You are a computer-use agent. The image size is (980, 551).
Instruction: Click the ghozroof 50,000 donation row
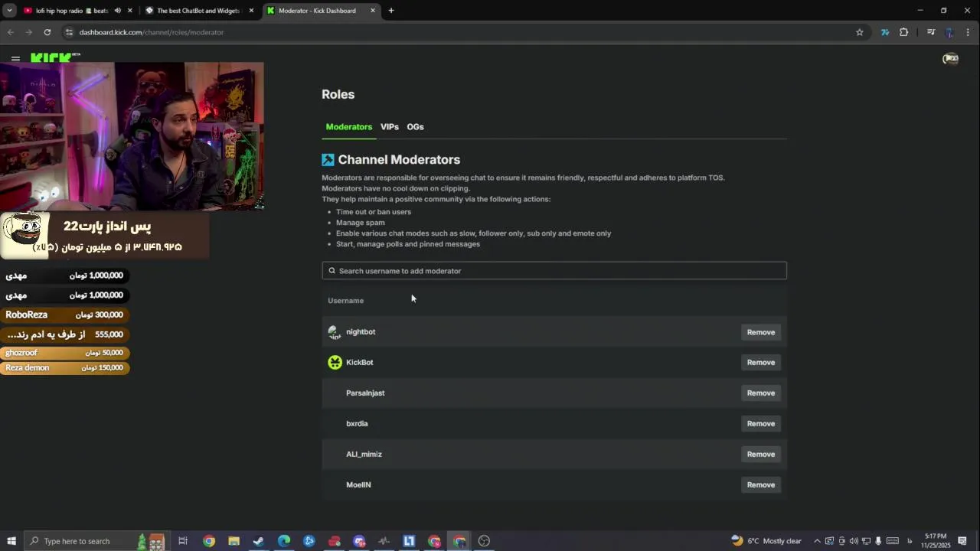coord(65,353)
